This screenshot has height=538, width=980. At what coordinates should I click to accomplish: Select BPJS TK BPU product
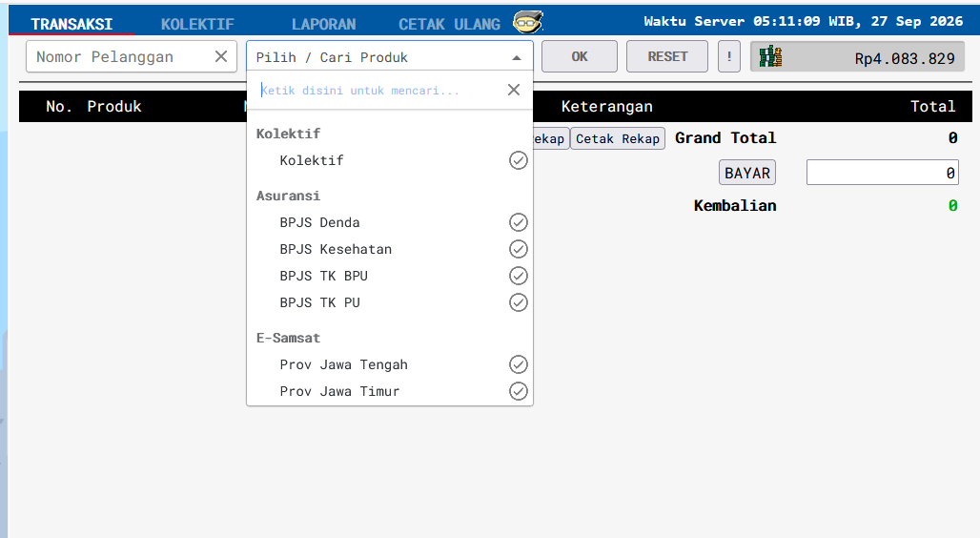pyautogui.click(x=390, y=276)
